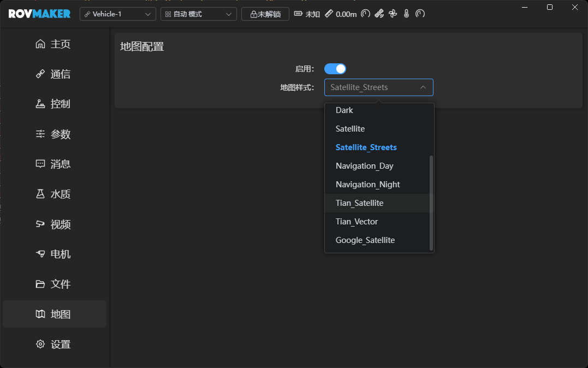588x368 pixels.
Task: Click the battery status icon
Action: [299, 14]
